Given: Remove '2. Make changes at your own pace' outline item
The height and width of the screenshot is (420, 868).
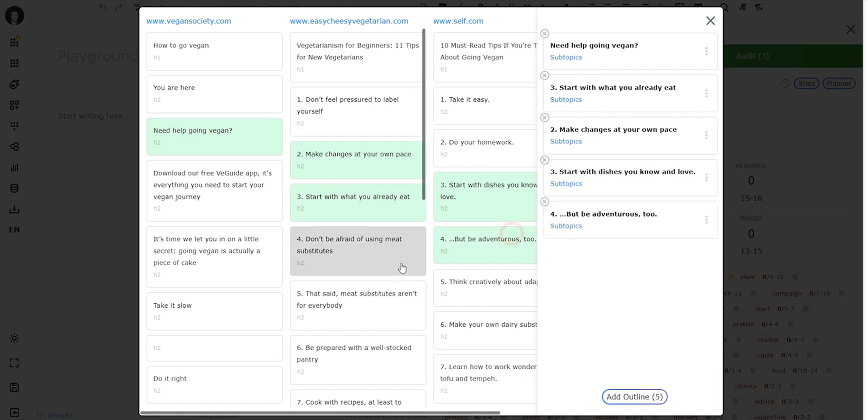Looking at the screenshot, I should point(545,118).
